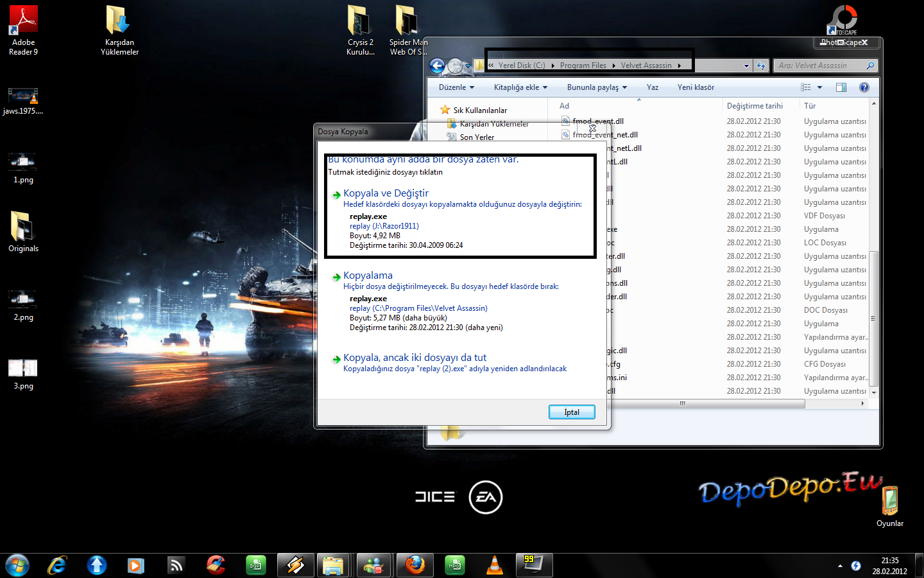Create Yeni klasör from toolbar
Viewport: 924px width, 578px height.
696,87
